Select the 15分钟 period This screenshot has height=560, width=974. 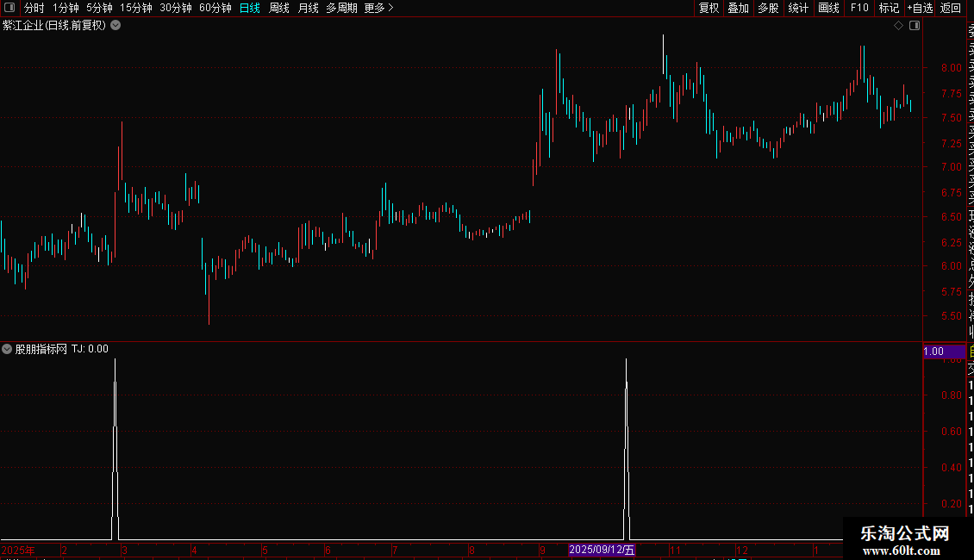136,8
